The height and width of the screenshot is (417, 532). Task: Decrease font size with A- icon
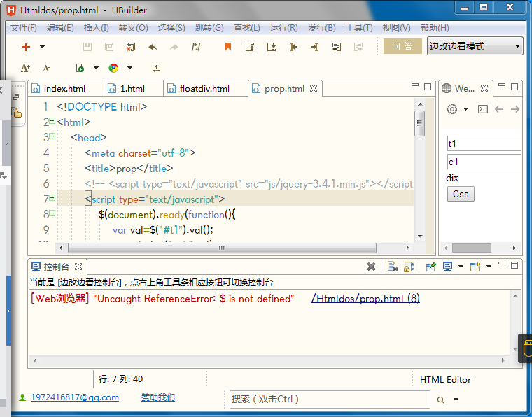46,68
